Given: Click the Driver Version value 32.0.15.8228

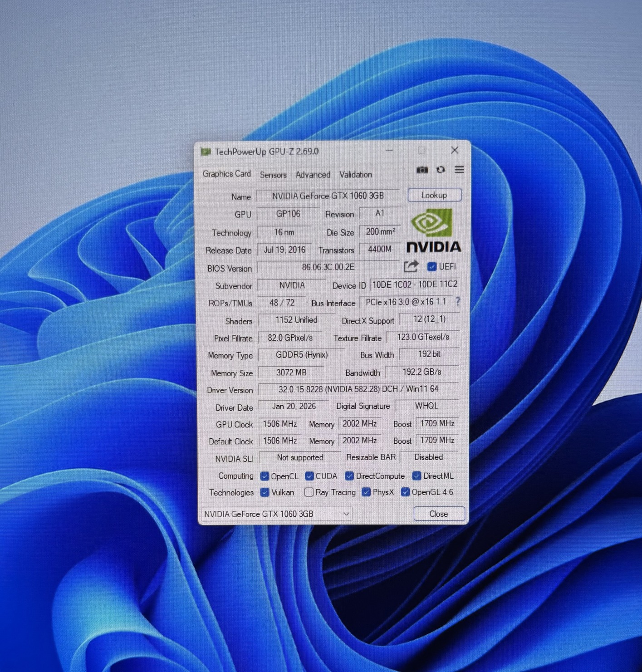Looking at the screenshot, I should coord(358,389).
